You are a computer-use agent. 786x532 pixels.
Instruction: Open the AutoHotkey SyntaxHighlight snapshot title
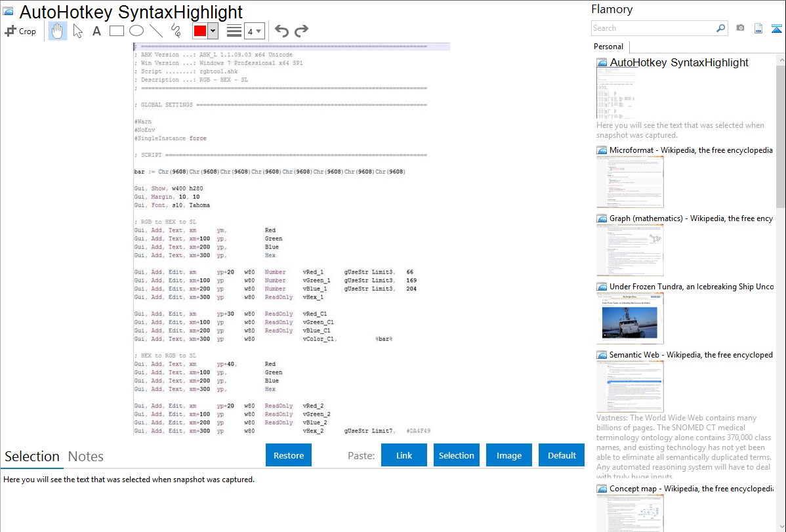(x=678, y=63)
